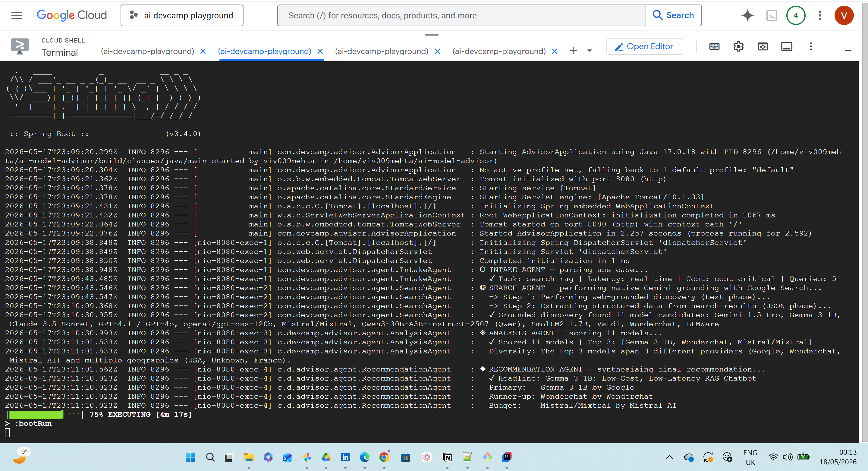Click the Cloud Shell terminal logo icon

click(x=20, y=46)
